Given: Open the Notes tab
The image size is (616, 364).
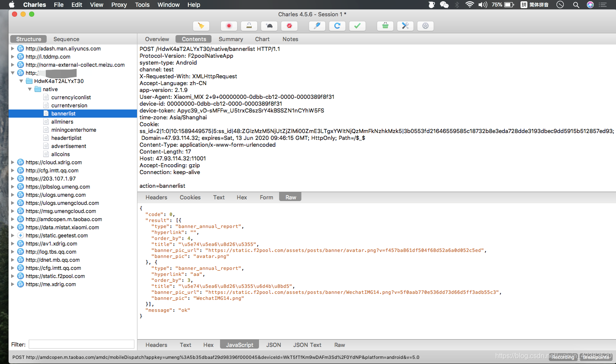Looking at the screenshot, I should (x=290, y=39).
